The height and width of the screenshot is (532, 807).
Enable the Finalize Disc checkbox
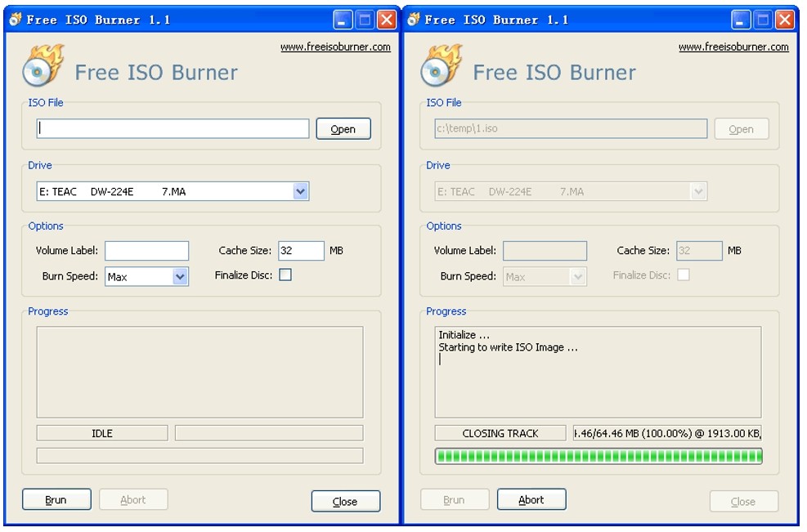(x=285, y=275)
